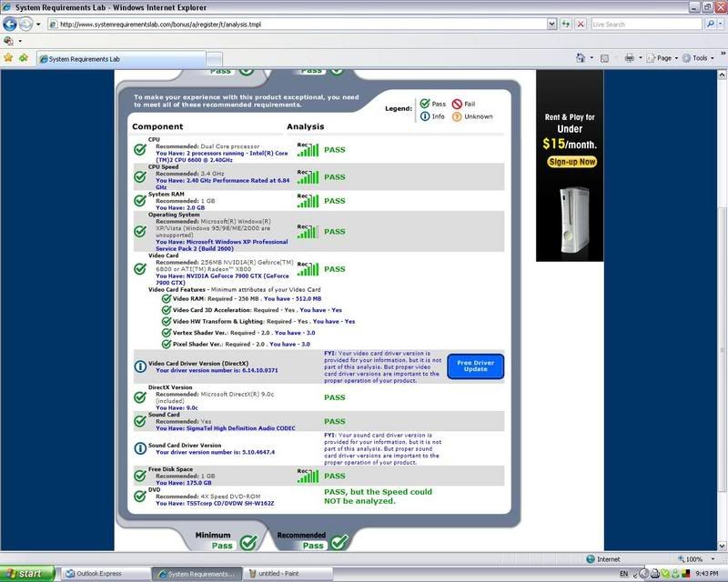The width and height of the screenshot is (728, 582).
Task: Click the Refresh page icon
Action: pos(565,24)
